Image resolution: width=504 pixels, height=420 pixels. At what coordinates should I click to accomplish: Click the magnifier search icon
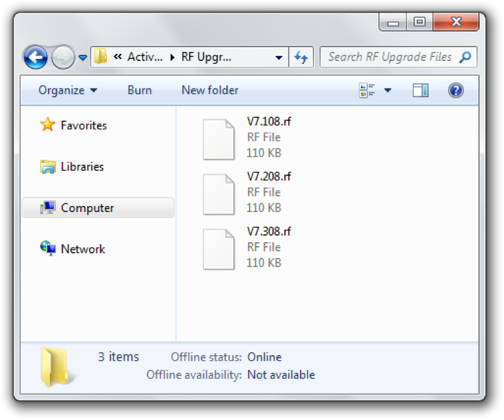[x=465, y=57]
